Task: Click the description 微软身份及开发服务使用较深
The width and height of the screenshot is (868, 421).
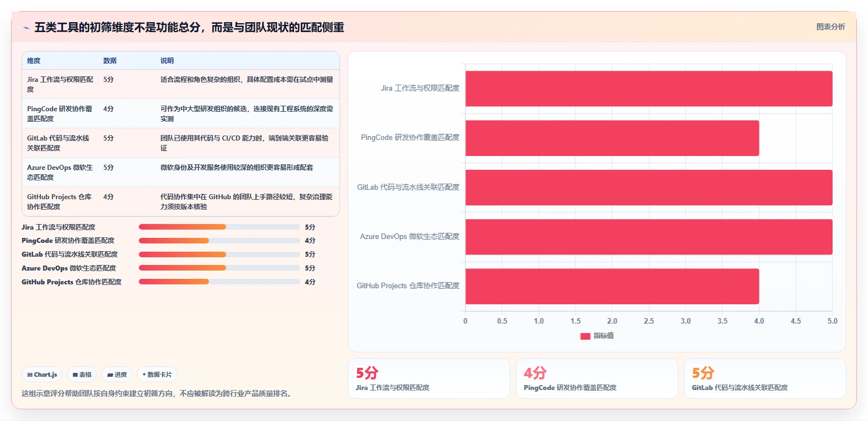Action: (x=237, y=168)
